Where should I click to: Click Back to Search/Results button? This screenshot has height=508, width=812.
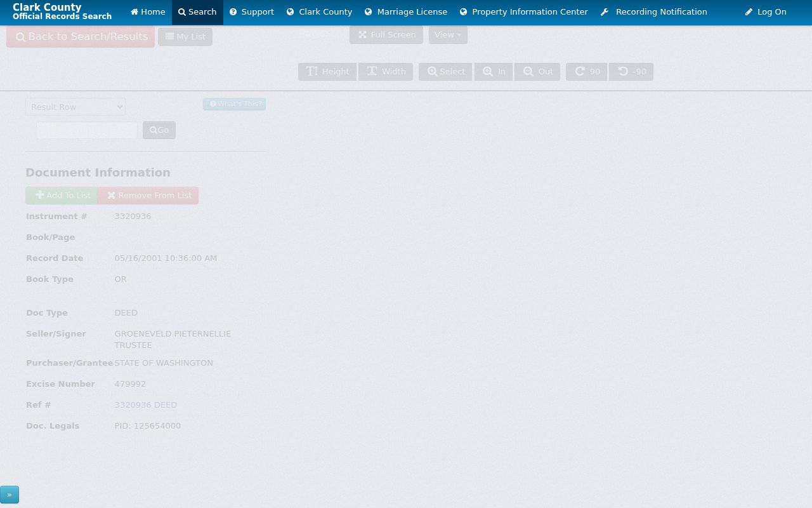pos(81,37)
